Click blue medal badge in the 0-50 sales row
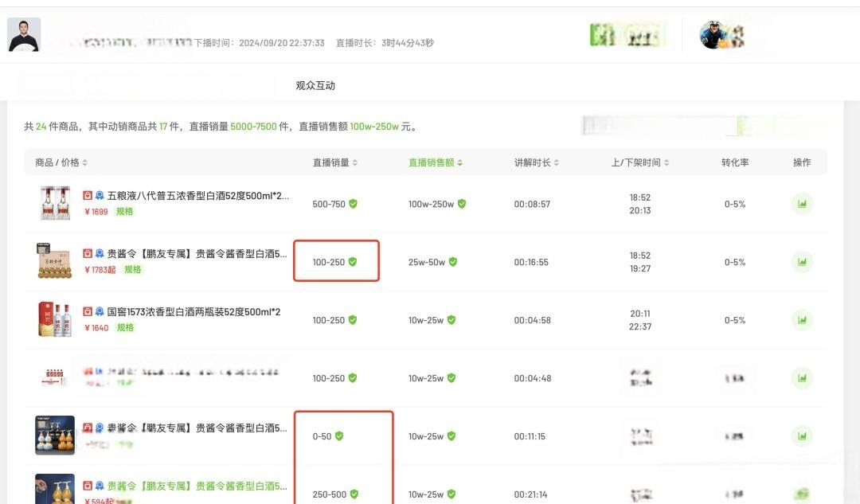The height and width of the screenshot is (504, 860). [x=100, y=428]
